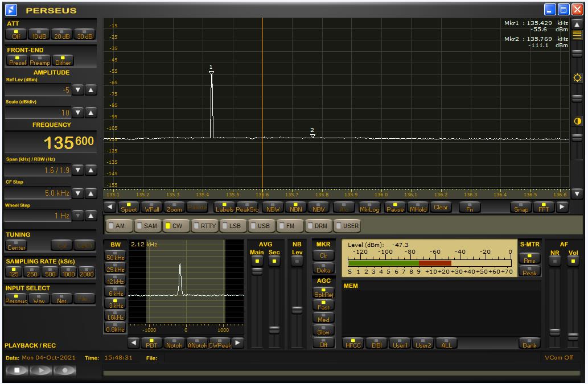This screenshot has height=384, width=588.
Task: Turn on the NR audio filter
Action: point(554,261)
